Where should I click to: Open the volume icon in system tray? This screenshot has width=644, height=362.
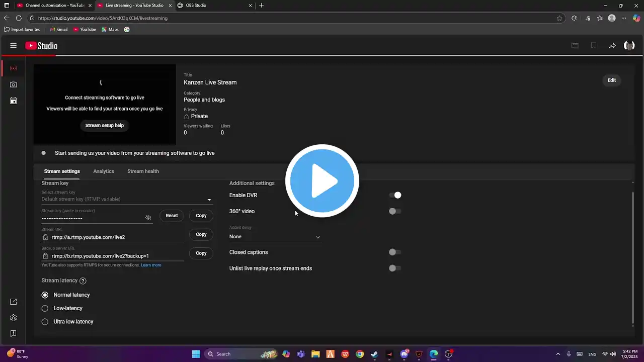613,354
